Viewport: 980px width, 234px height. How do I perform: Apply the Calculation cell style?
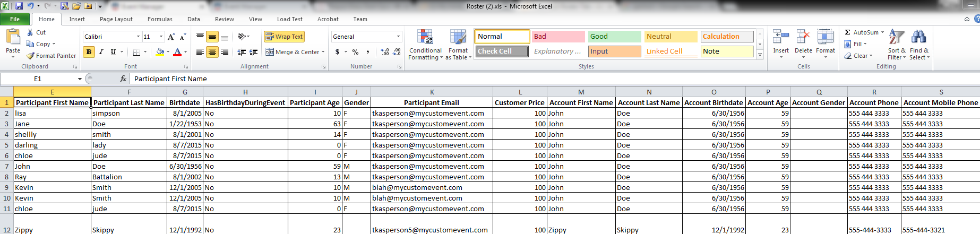(x=727, y=37)
